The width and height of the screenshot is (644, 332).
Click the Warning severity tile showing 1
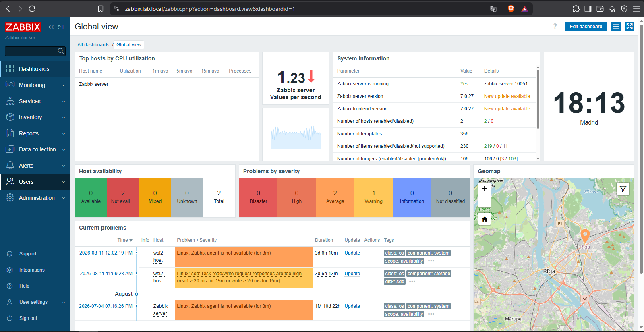(373, 197)
